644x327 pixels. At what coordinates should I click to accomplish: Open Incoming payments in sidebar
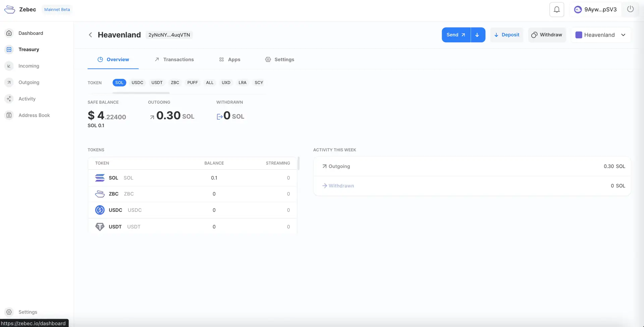pos(29,66)
